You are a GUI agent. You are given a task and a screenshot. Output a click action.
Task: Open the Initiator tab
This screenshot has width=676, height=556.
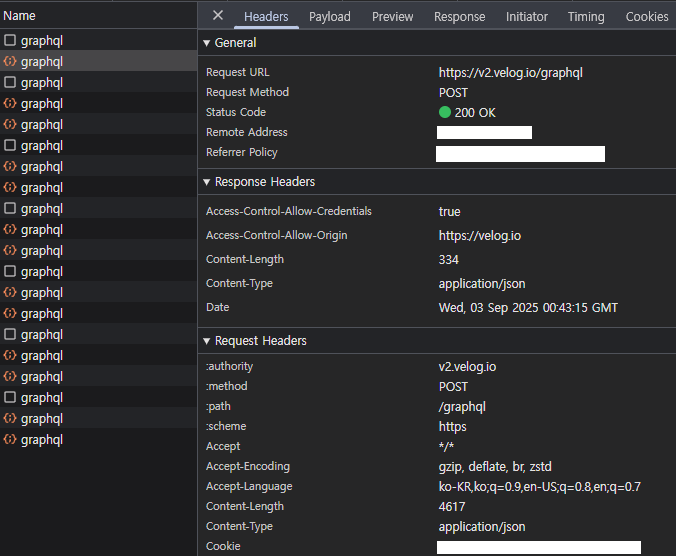pos(526,17)
